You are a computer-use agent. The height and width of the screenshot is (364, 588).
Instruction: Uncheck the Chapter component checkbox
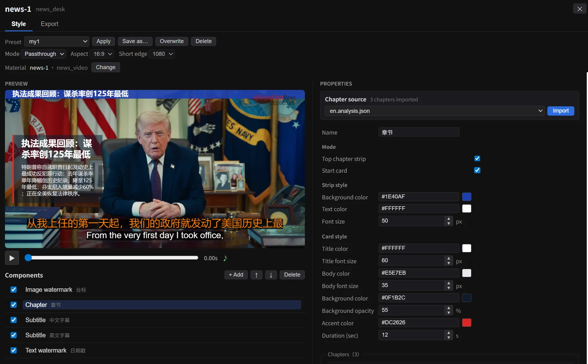[x=14, y=305]
